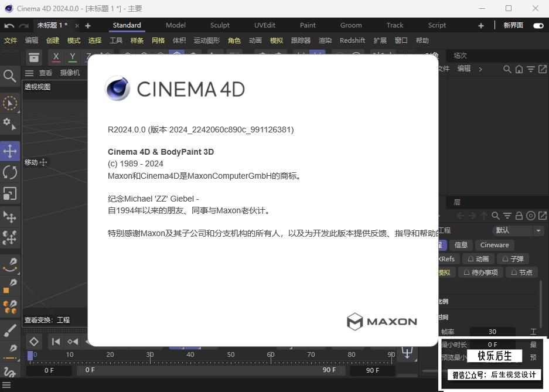Viewport: 549px width, 392px height.
Task: Click the 帧率 value field showing 30
Action: 492,332
